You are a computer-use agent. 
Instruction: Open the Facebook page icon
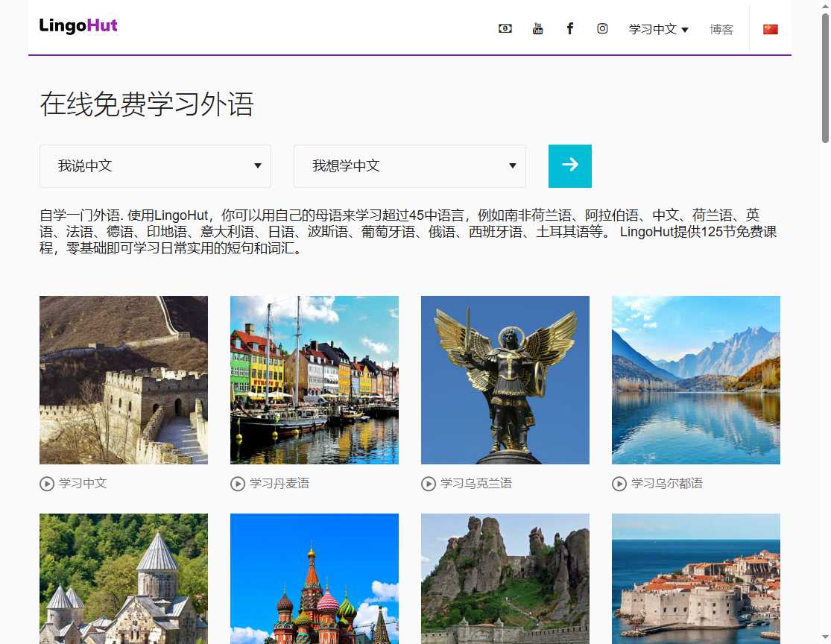[570, 29]
